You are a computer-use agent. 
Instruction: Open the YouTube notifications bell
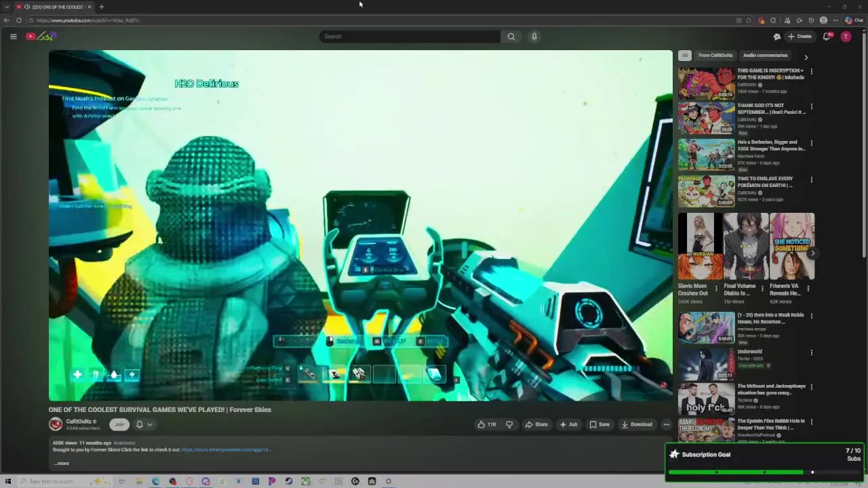click(x=827, y=37)
